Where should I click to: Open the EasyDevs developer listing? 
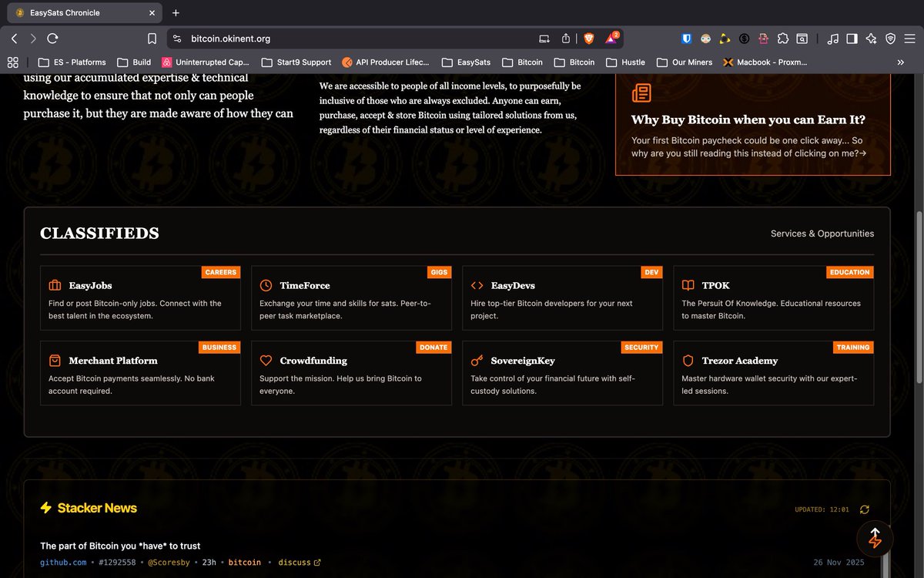pos(562,298)
